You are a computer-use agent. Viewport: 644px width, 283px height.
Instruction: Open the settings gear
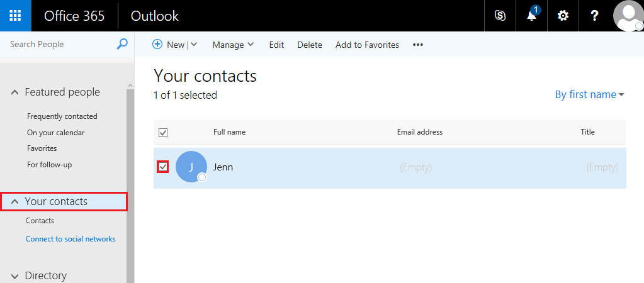[563, 16]
